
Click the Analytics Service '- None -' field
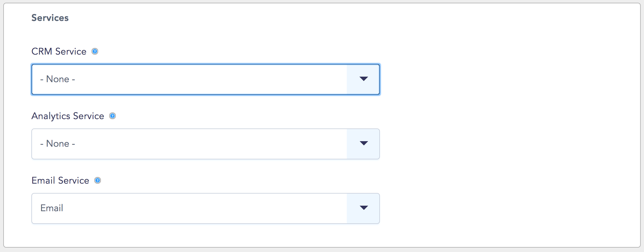point(206,144)
